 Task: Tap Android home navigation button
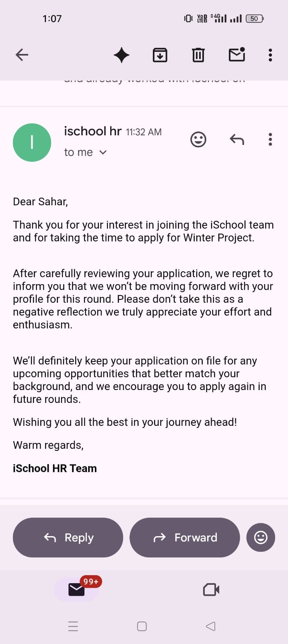point(142,626)
